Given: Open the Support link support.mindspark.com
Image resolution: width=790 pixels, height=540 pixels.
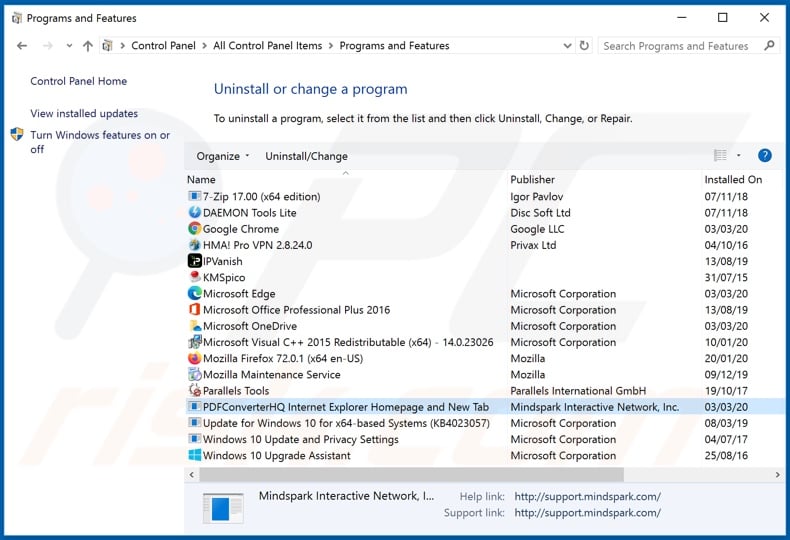Looking at the screenshot, I should pos(587,513).
